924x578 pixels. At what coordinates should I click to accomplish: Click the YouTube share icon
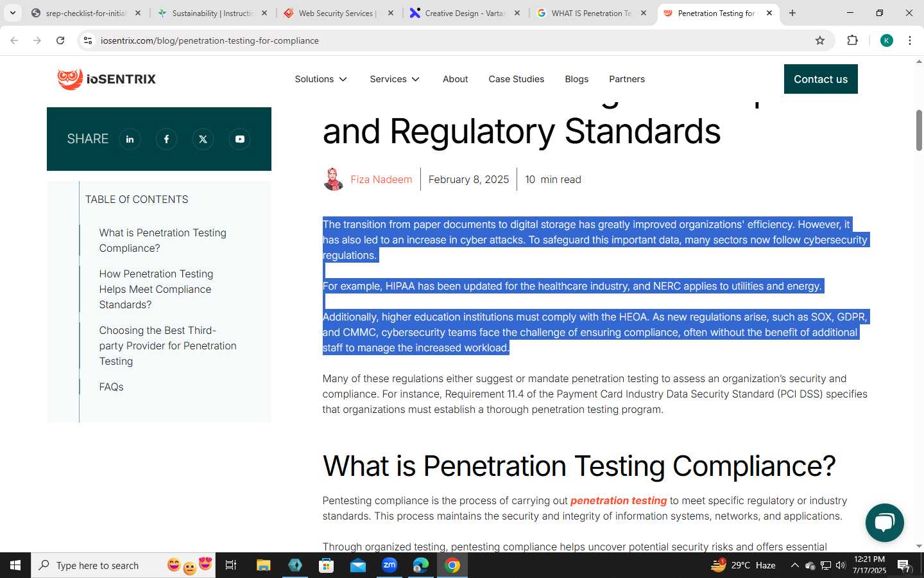pos(239,139)
